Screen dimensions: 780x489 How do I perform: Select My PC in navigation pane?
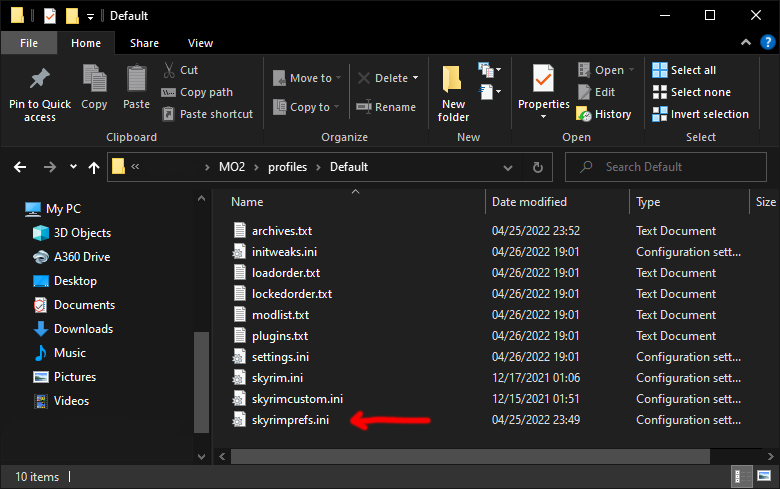[53, 208]
